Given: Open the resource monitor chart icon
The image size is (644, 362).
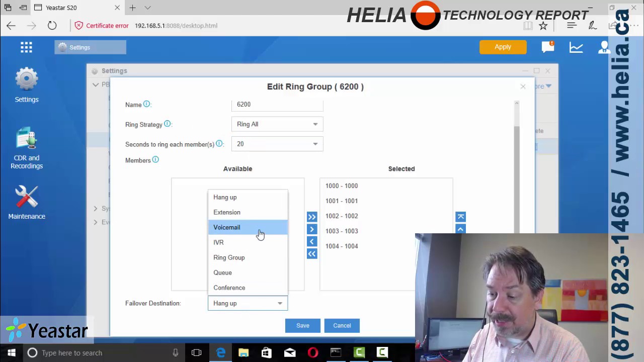Looking at the screenshot, I should point(576,47).
